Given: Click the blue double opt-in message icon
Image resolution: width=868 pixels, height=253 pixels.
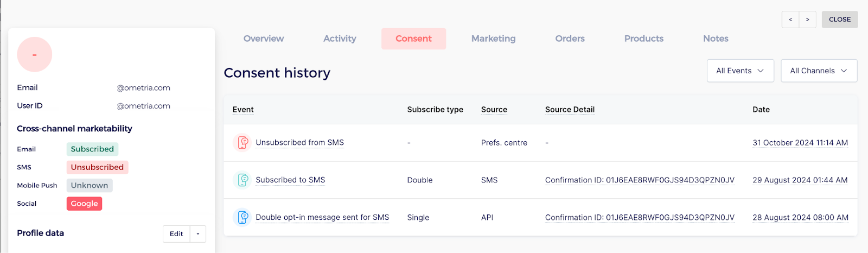Looking at the screenshot, I should 242,218.
